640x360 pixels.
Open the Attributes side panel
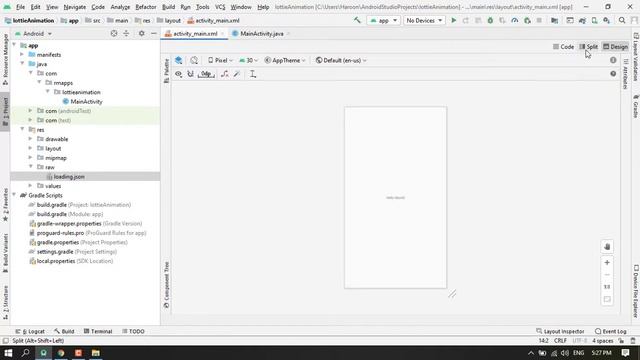pos(625,74)
